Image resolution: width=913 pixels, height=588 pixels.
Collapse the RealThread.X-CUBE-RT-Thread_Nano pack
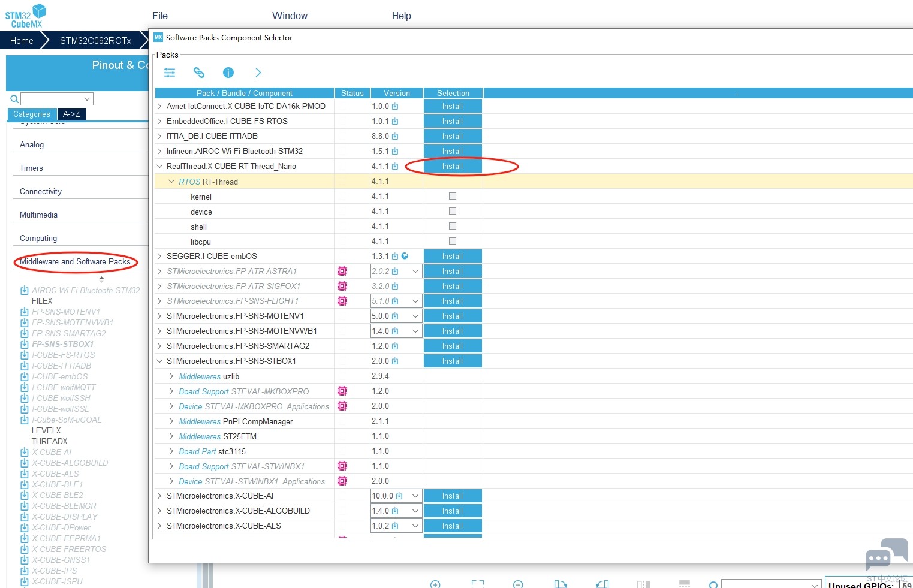(159, 167)
